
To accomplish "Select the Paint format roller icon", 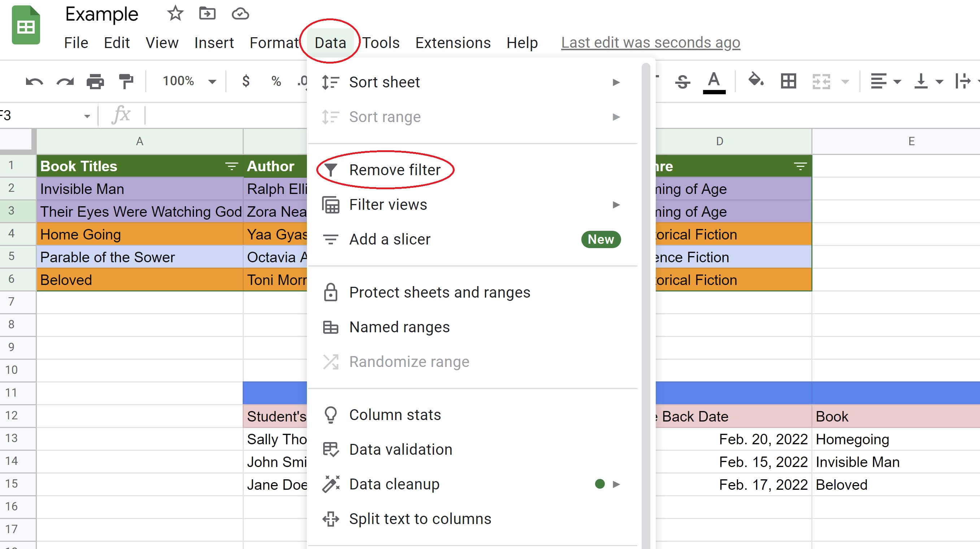I will coord(126,81).
